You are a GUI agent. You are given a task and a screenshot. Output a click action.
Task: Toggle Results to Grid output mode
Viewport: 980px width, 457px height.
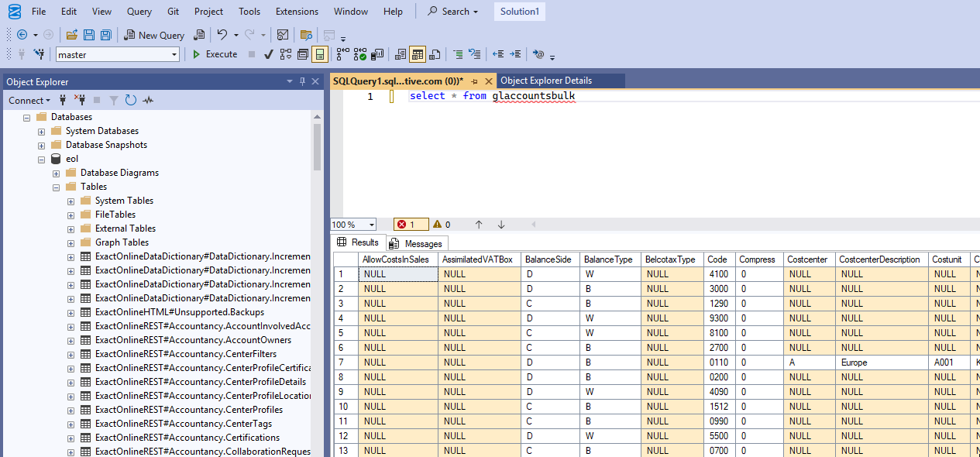(418, 54)
